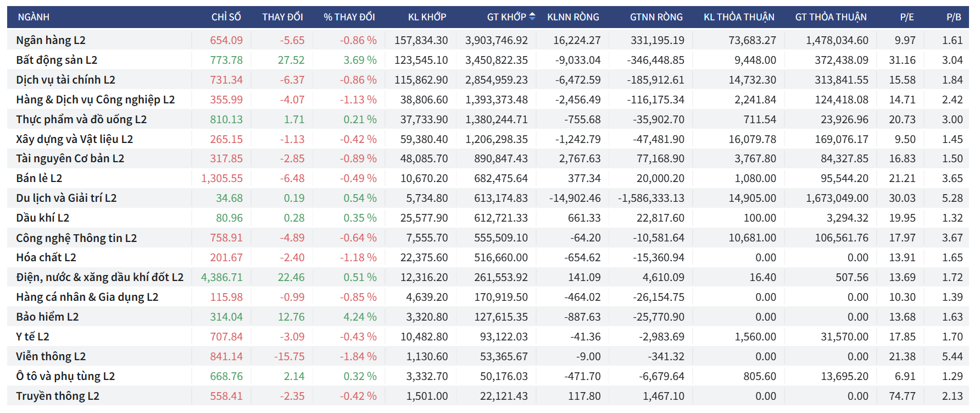Select the KL KHỚP column header
The width and height of the screenshot is (980, 413).
(427, 17)
